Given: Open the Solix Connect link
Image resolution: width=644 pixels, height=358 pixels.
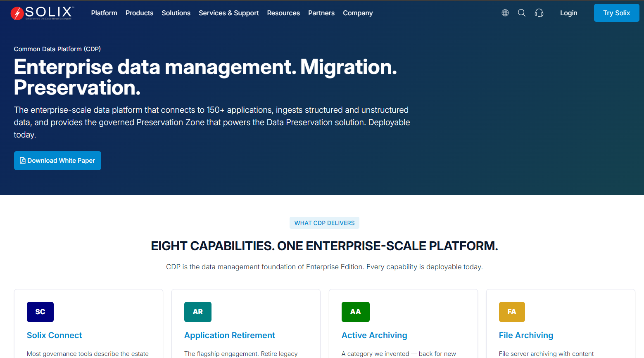Looking at the screenshot, I should coord(55,335).
